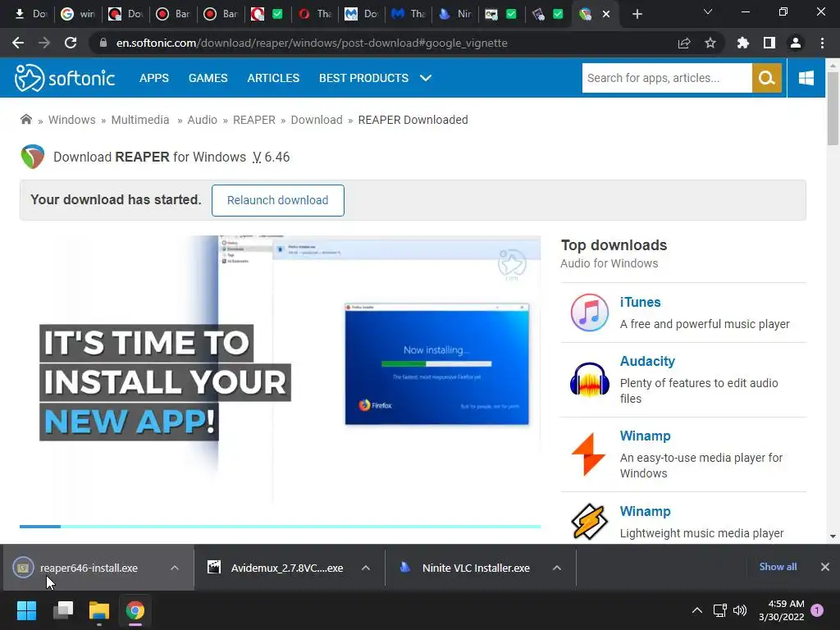Click the search for apps input field

(667, 78)
